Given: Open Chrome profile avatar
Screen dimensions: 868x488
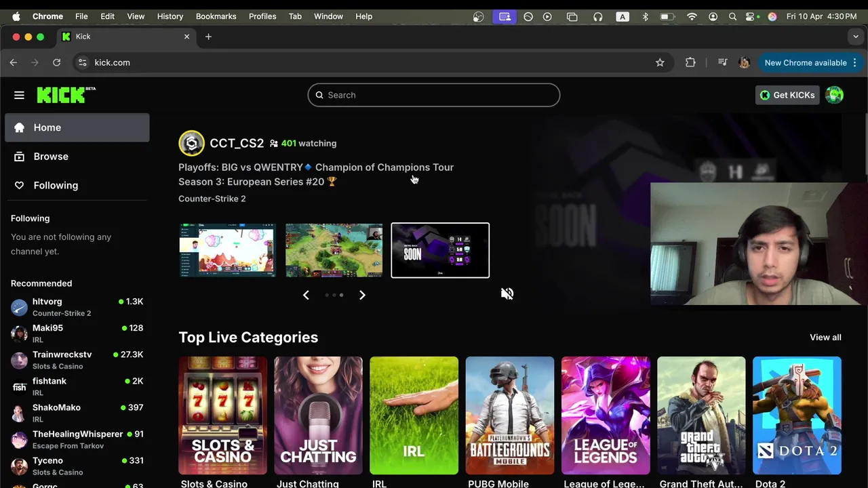Looking at the screenshot, I should pyautogui.click(x=744, y=62).
